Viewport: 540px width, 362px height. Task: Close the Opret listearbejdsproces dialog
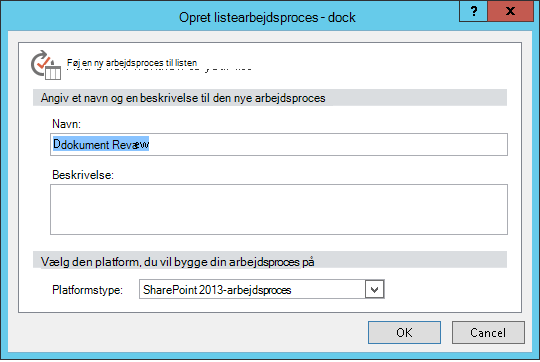tap(510, 11)
